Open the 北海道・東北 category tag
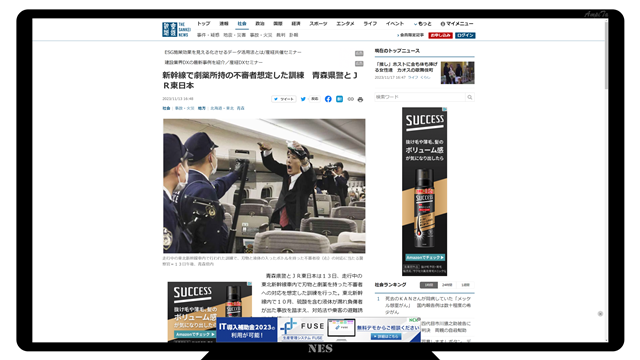Viewport: 640px width, 360px height. coord(222,109)
